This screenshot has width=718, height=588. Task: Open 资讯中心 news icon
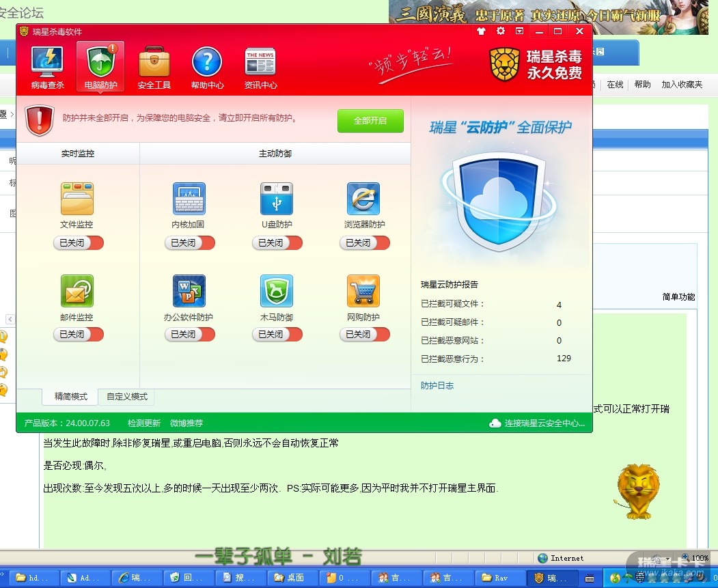(x=260, y=61)
